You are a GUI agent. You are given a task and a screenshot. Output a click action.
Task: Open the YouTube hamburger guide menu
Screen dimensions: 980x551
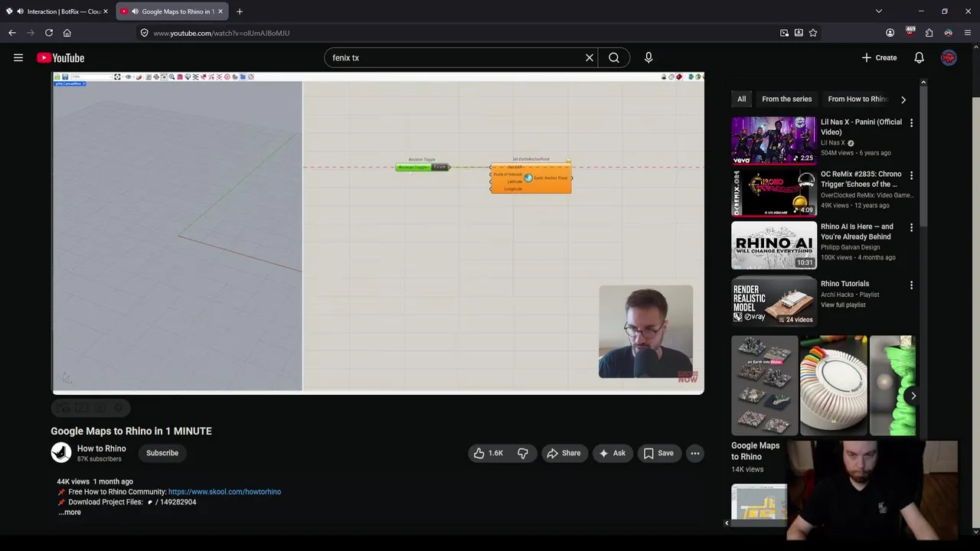[18, 57]
